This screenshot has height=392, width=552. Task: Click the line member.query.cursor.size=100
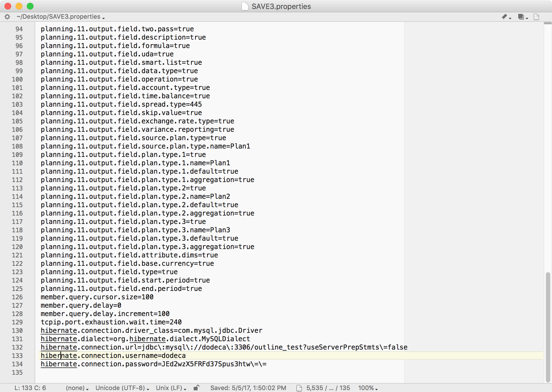pos(97,297)
